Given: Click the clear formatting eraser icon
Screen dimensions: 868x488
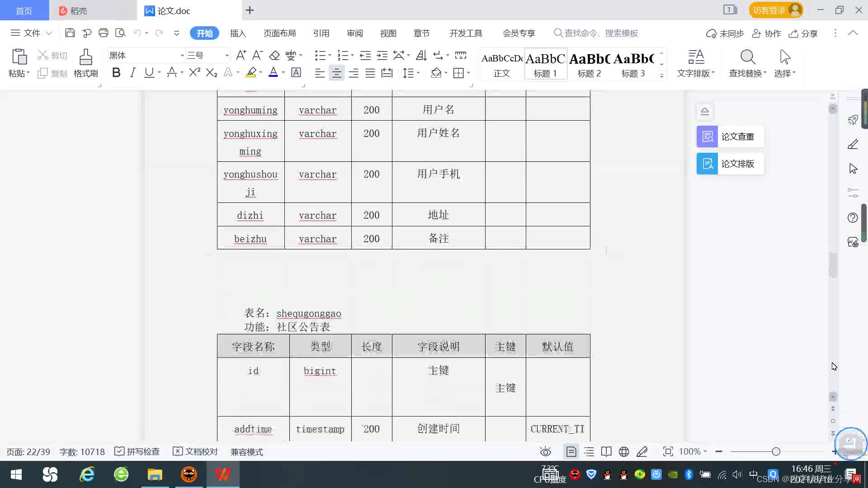Looking at the screenshot, I should (x=274, y=56).
